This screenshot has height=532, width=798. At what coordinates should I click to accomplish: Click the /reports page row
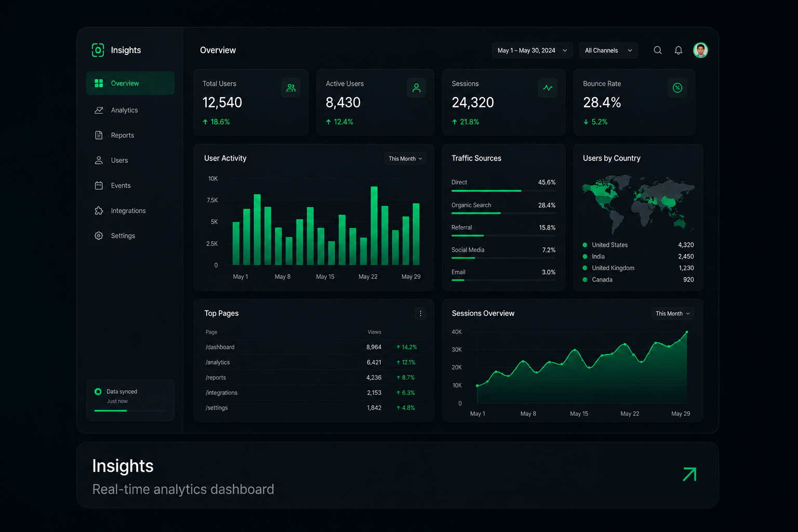click(x=313, y=378)
